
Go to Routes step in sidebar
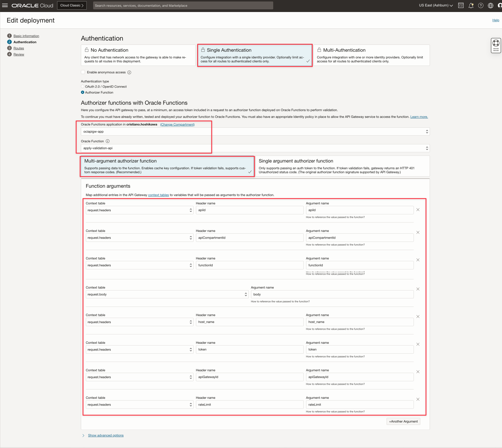point(19,48)
